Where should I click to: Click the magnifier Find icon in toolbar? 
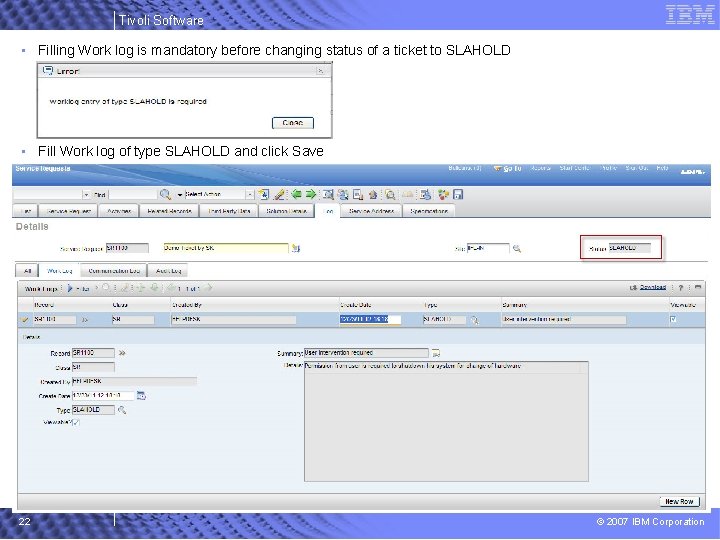165,195
